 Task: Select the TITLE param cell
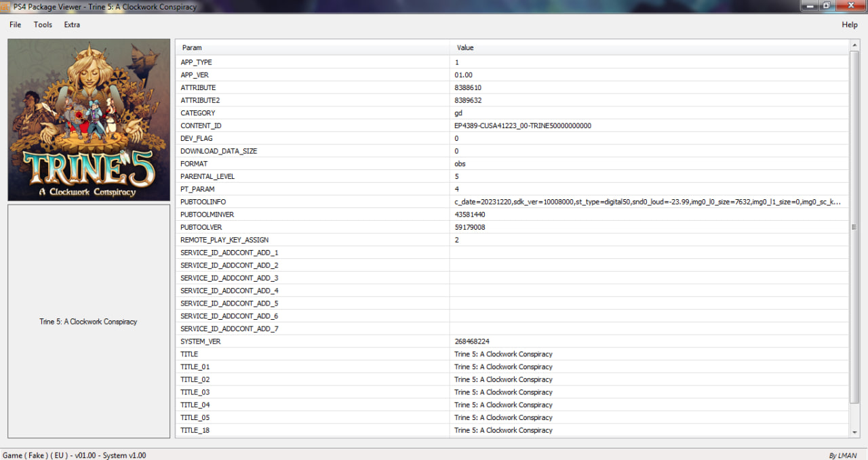[x=313, y=354]
